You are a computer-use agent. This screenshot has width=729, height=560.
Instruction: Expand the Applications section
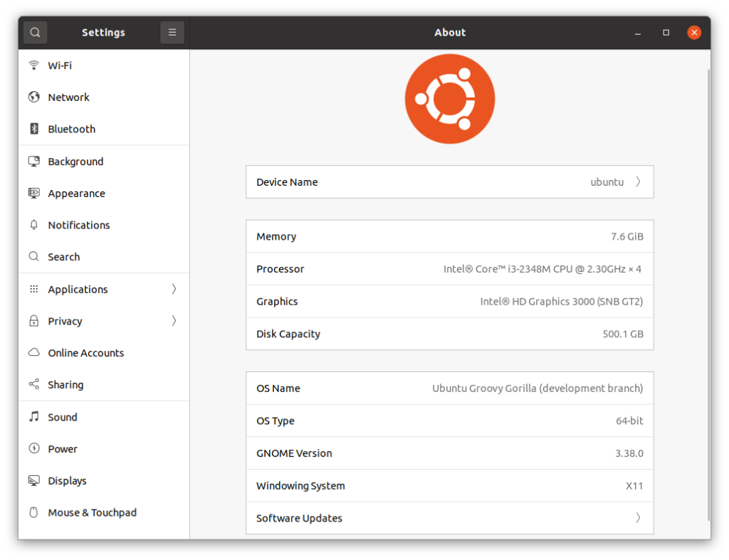coord(173,289)
